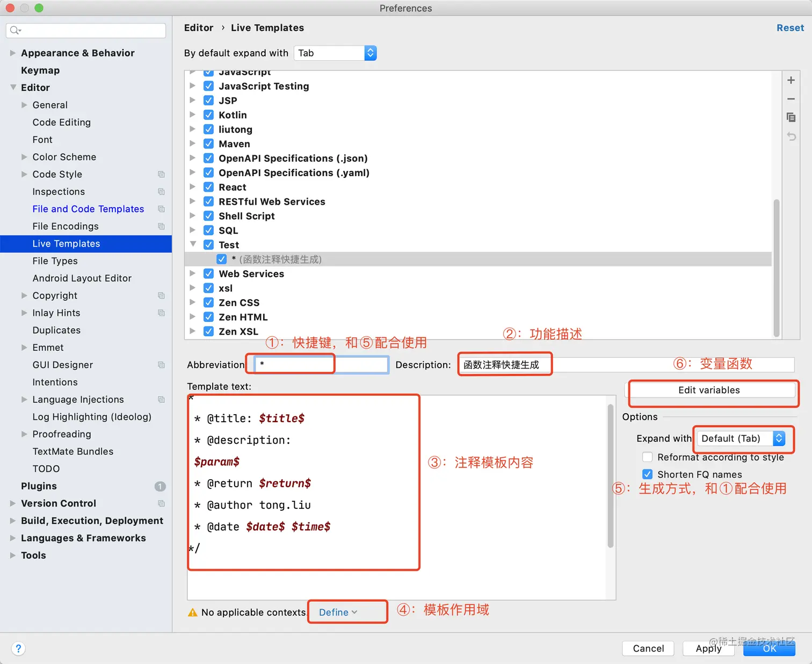This screenshot has height=664, width=812.
Task: Select the Zen HTML group row
Action: [478, 317]
